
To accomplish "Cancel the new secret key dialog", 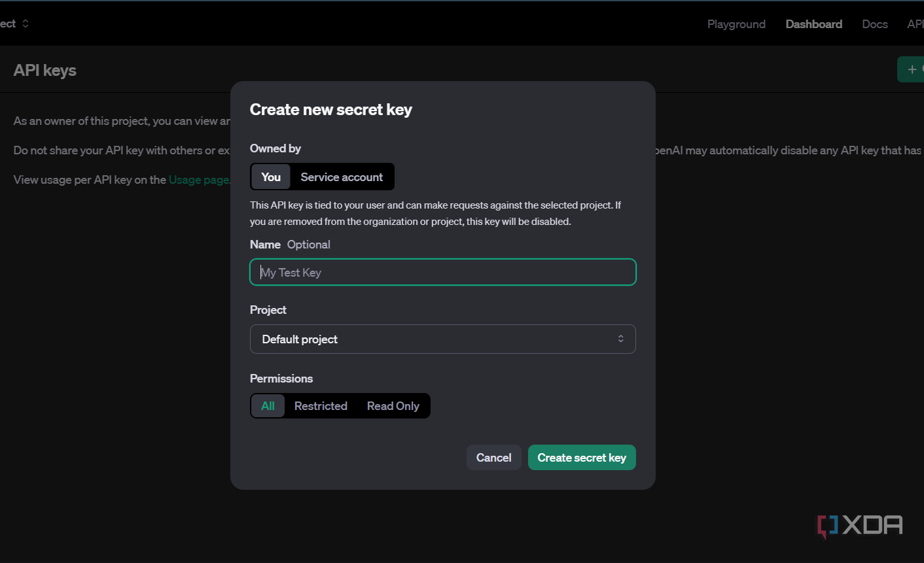I will [x=494, y=458].
